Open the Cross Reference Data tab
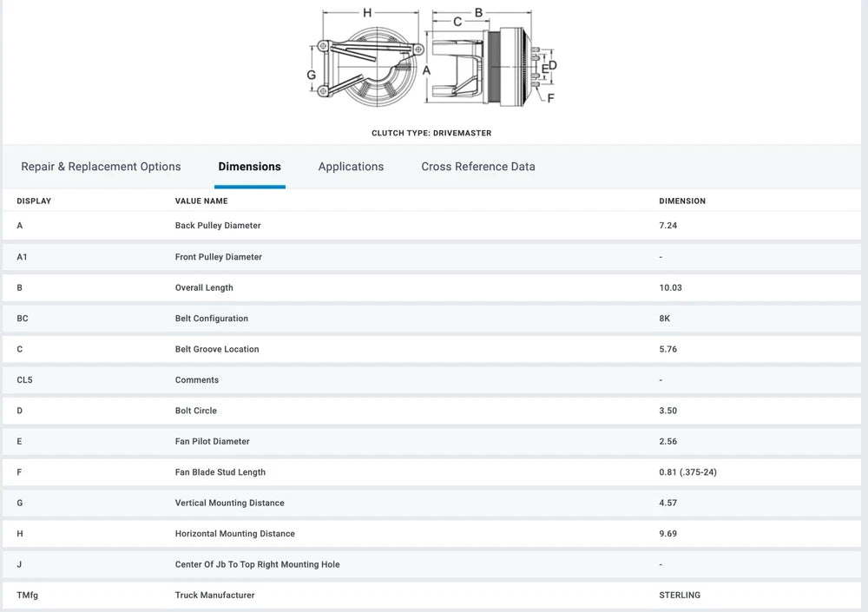Screen dimensions: 868x612 tap(478, 167)
